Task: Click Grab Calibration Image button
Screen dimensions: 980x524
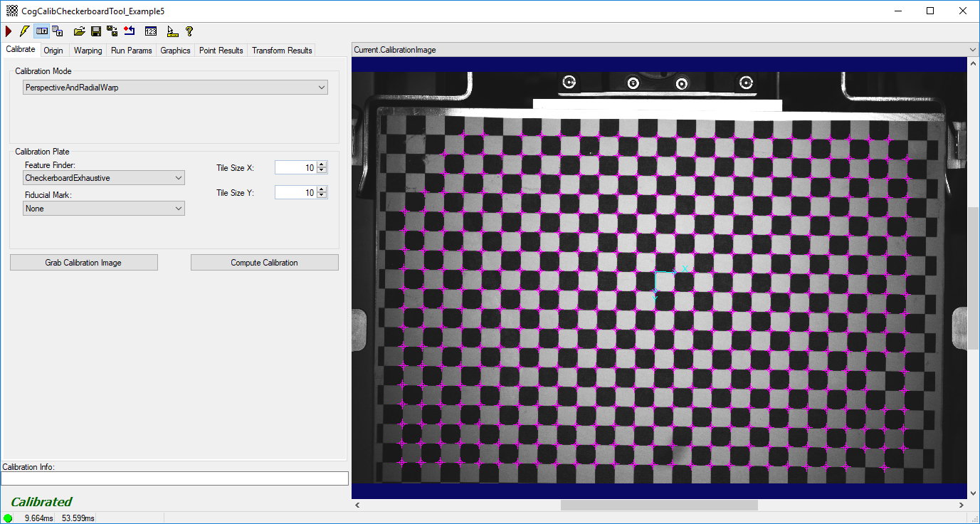Action: click(x=84, y=263)
